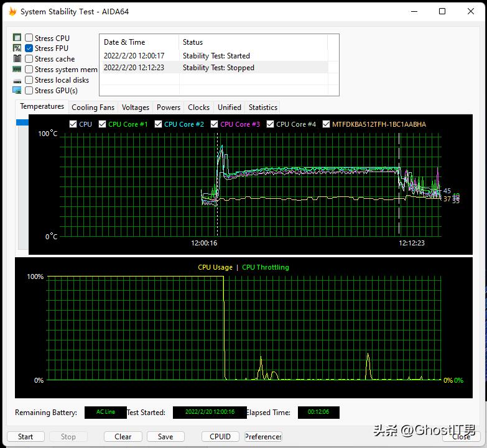This screenshot has height=448, width=487.
Task: Open the Voltages tab
Action: point(136,107)
